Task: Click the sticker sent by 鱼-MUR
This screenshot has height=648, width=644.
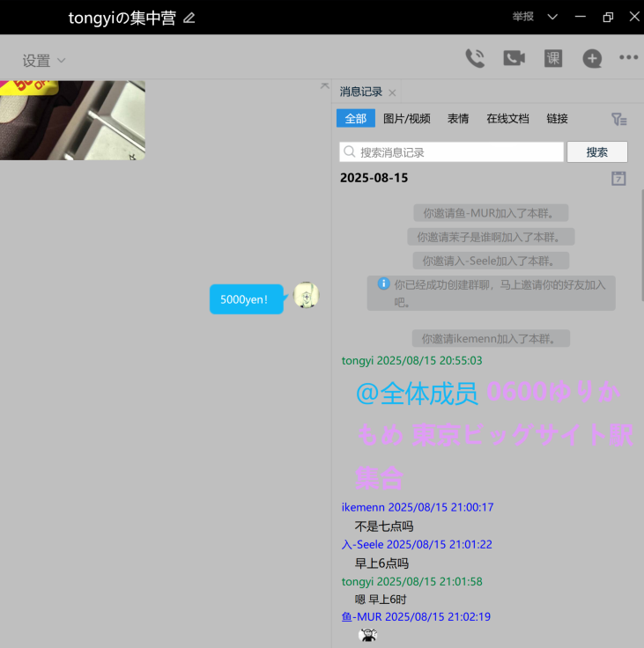Action: pos(367,635)
